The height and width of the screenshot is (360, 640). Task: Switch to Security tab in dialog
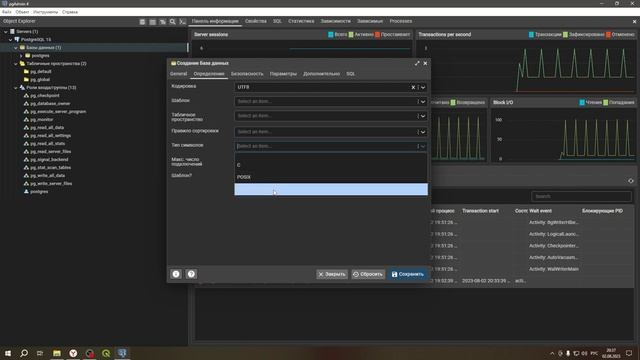247,74
